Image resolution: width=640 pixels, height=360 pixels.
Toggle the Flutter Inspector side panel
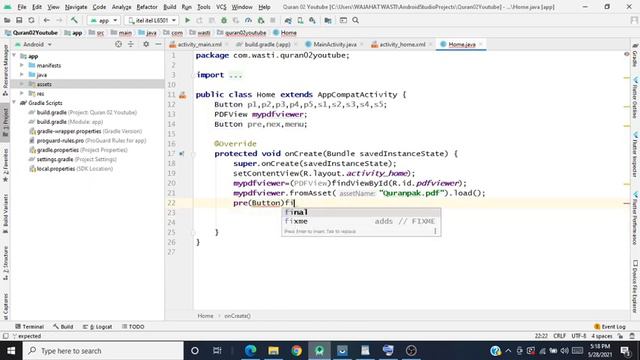(x=635, y=154)
